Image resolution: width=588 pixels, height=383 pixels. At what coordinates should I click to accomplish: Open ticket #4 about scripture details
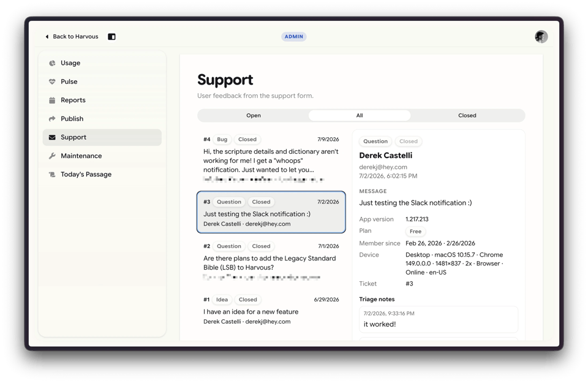click(271, 159)
